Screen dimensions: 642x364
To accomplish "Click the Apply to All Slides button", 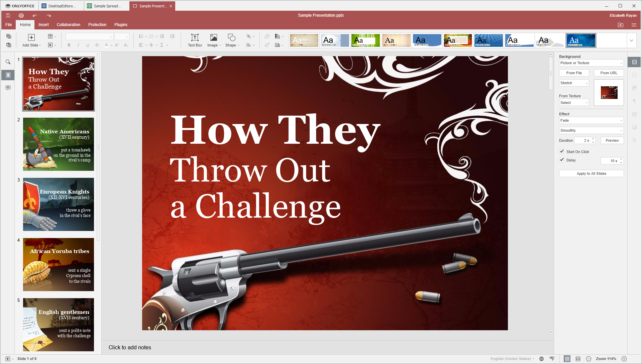I will [x=591, y=173].
